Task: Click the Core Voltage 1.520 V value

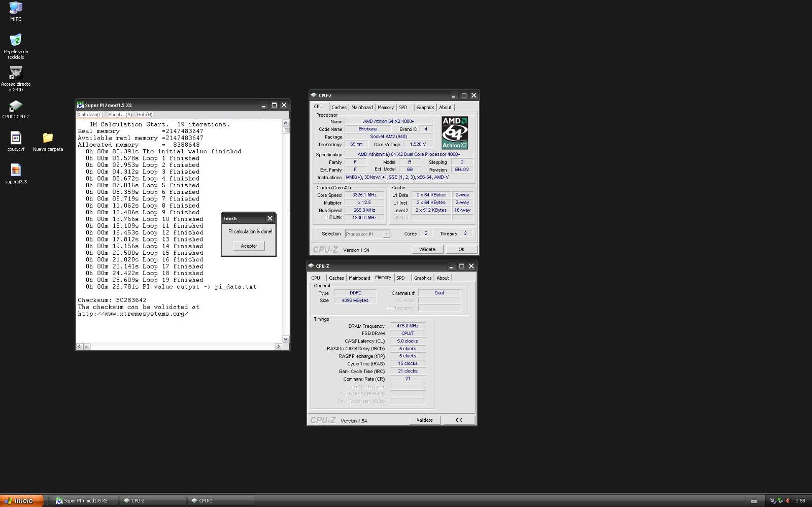Action: pos(418,144)
